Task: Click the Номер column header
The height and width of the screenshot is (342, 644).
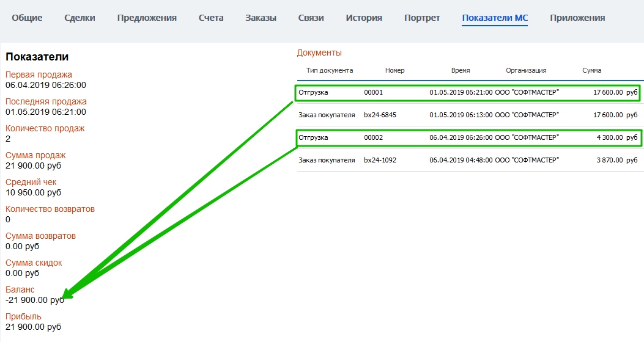Action: pos(395,70)
